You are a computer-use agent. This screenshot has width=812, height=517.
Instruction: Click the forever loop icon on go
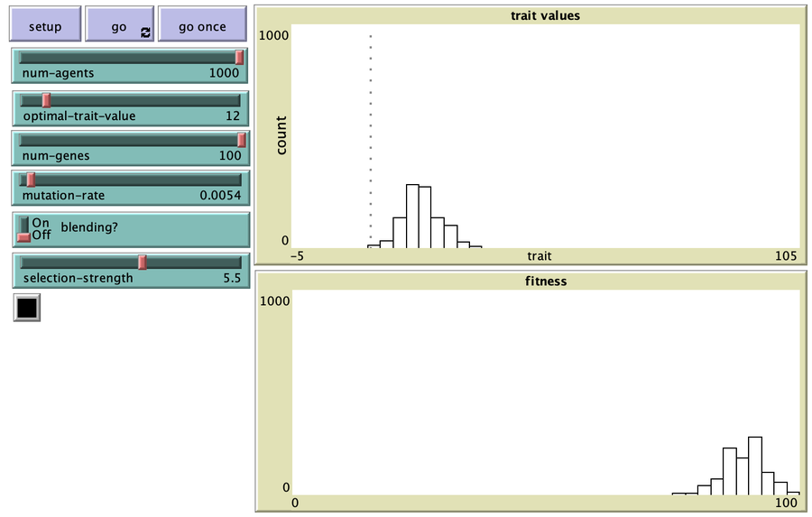pos(145,32)
